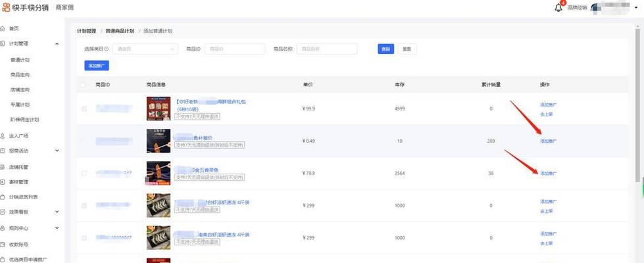644x263 pixels.
Task: Click 去上架 link for the first ¥299 product
Action: [x=546, y=211]
